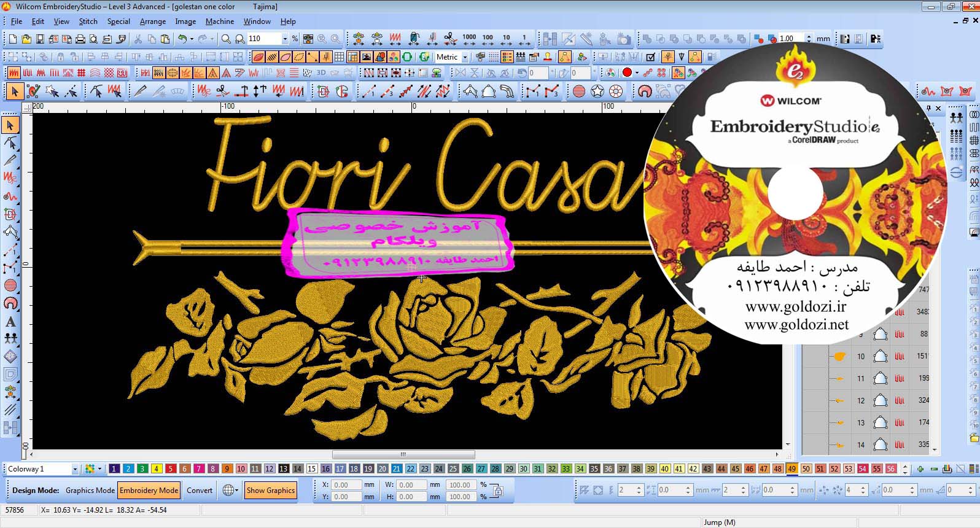This screenshot has height=528, width=980.
Task: Click the width W input field
Action: 411,485
